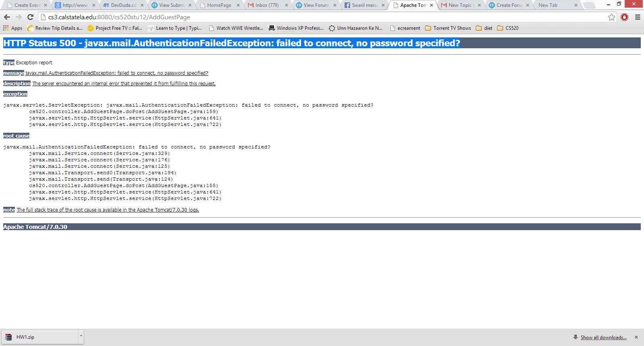Click the red extension icon in toolbar

pos(624,17)
